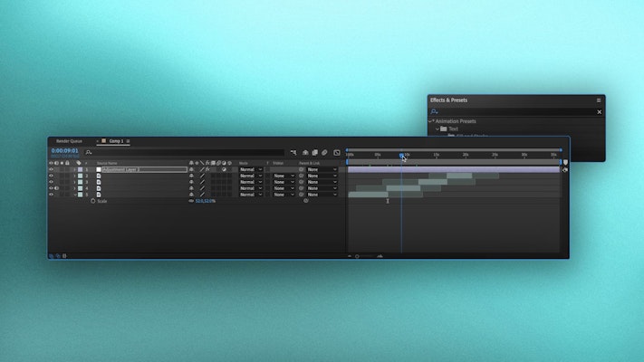
Task: Click the Mode column header
Action: 244,163
